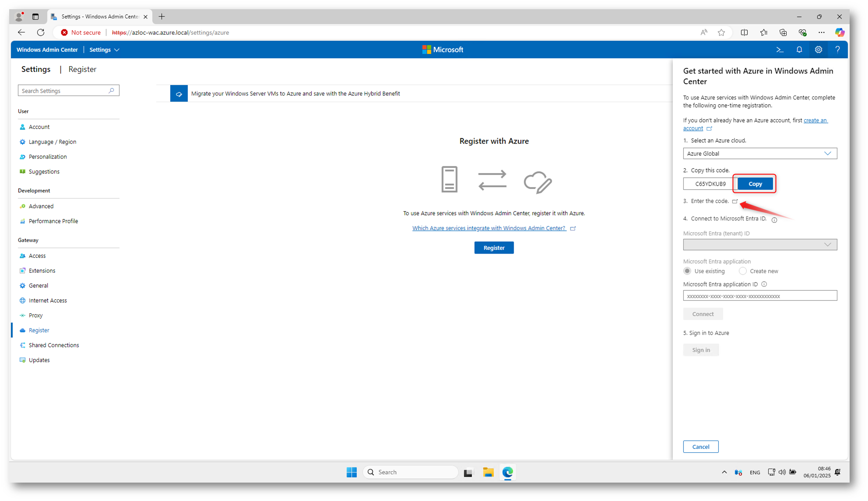The height and width of the screenshot is (501, 868).
Task: Add this page to favorites star
Action: click(x=721, y=32)
